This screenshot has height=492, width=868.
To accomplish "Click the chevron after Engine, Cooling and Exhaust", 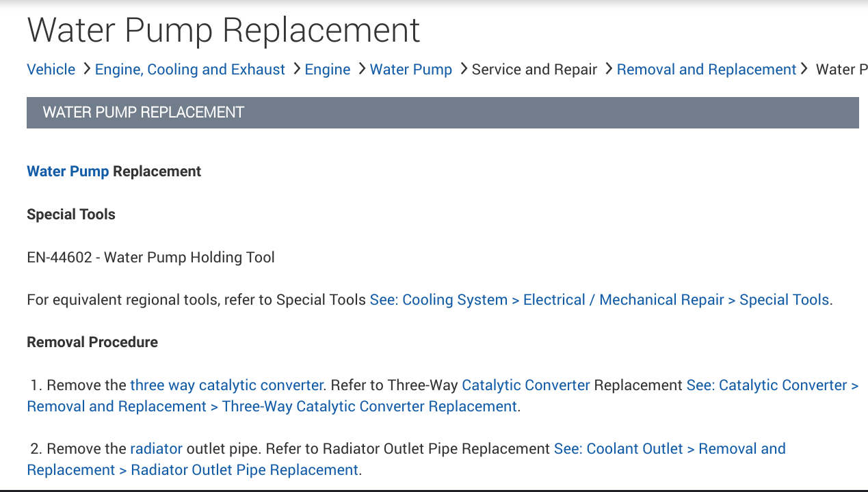I will click(297, 69).
